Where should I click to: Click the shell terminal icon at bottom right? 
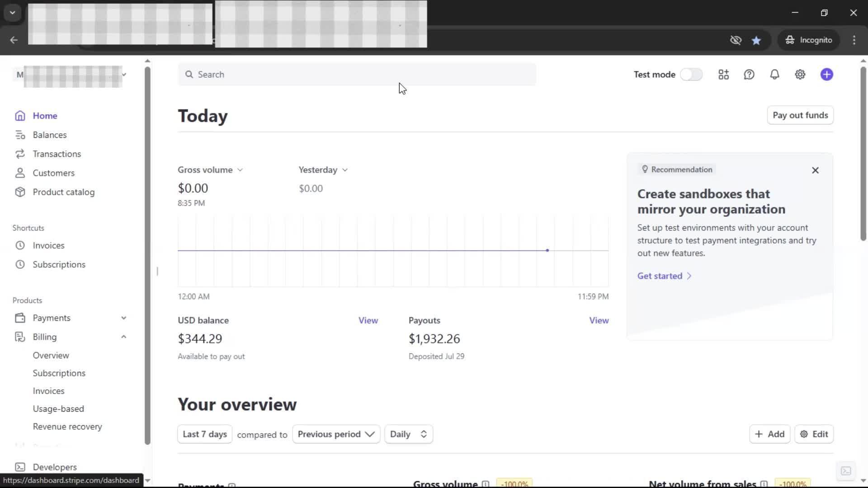tap(846, 471)
